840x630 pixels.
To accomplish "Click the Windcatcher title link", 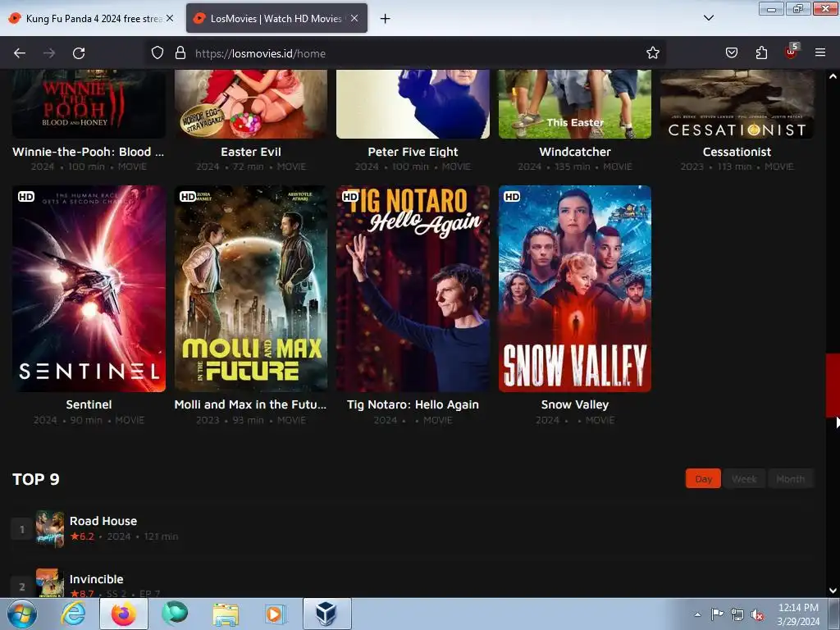I will [x=575, y=152].
